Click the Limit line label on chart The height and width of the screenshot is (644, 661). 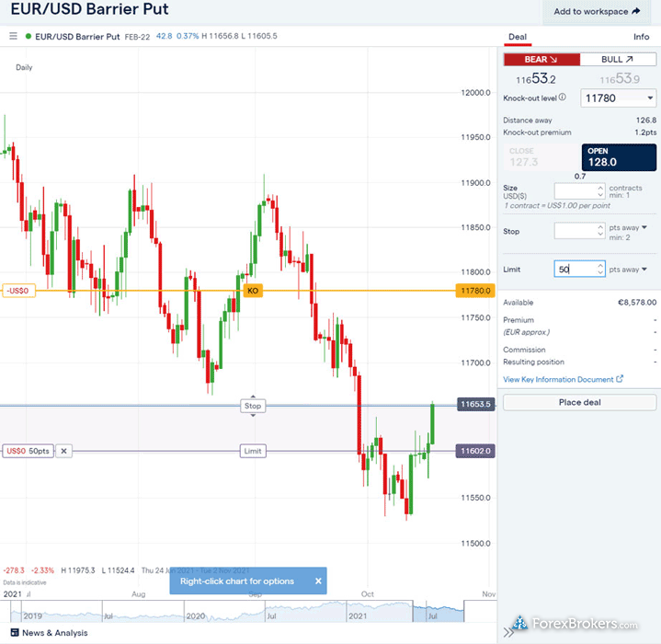253,451
